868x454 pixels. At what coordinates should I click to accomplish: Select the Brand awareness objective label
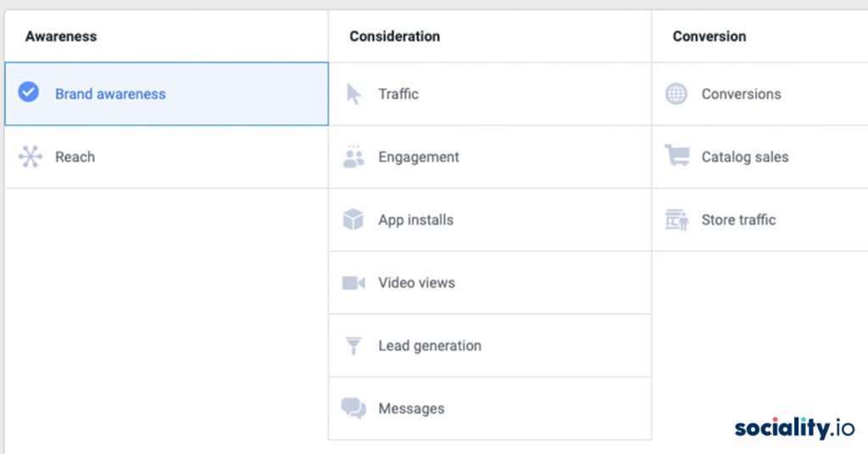[x=110, y=94]
